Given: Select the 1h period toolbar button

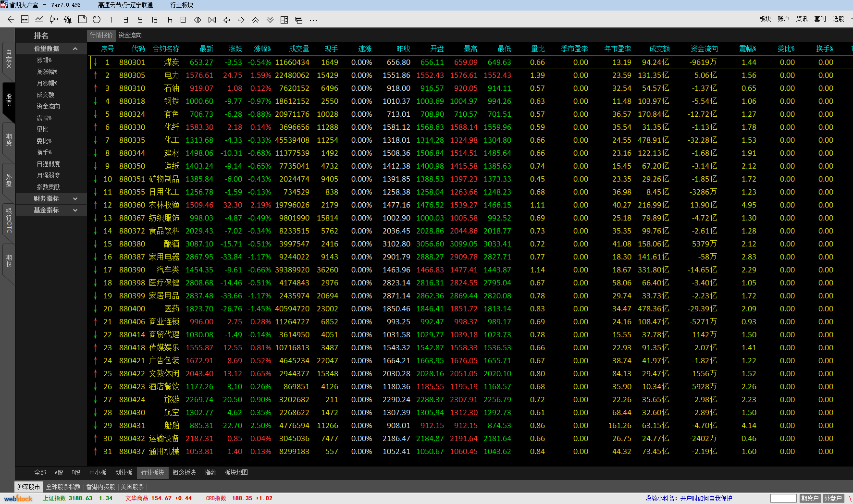Looking at the screenshot, I should (169, 20).
